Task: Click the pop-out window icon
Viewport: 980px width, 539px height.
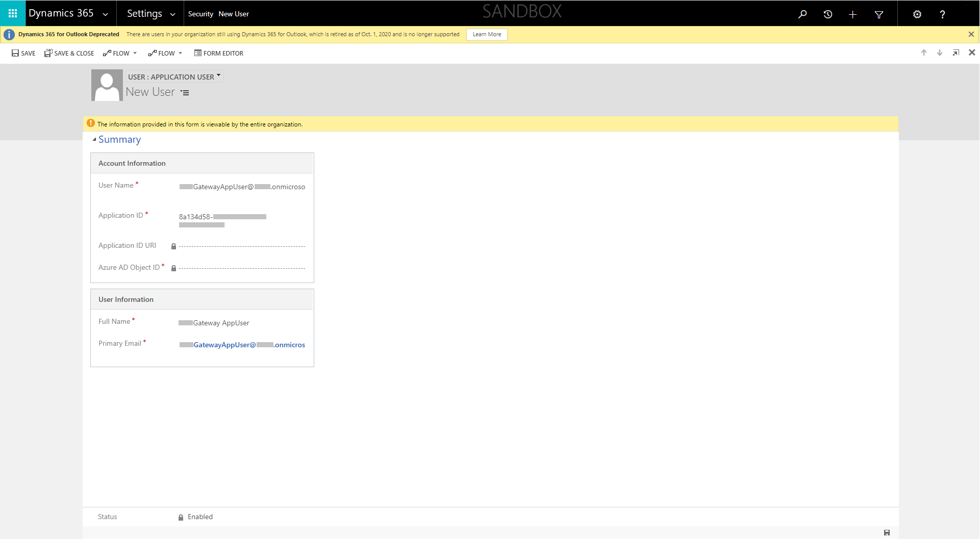Action: [956, 53]
